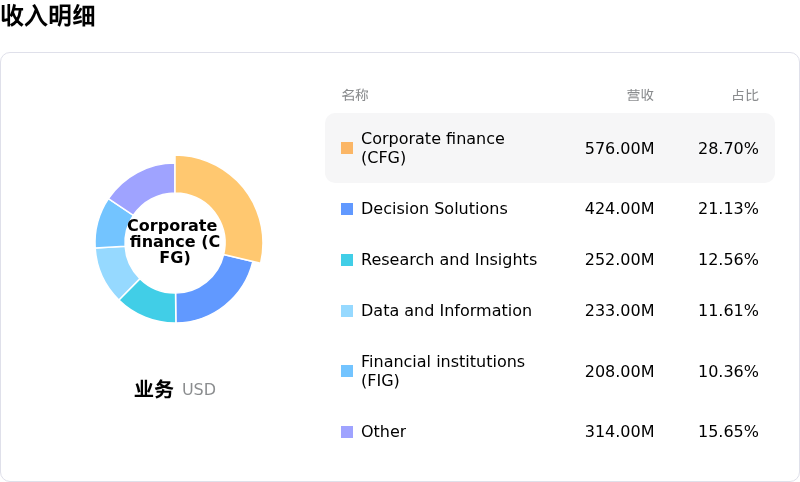Click the 名称 column header
Viewport: 800px width, 482px height.
pyautogui.click(x=355, y=95)
